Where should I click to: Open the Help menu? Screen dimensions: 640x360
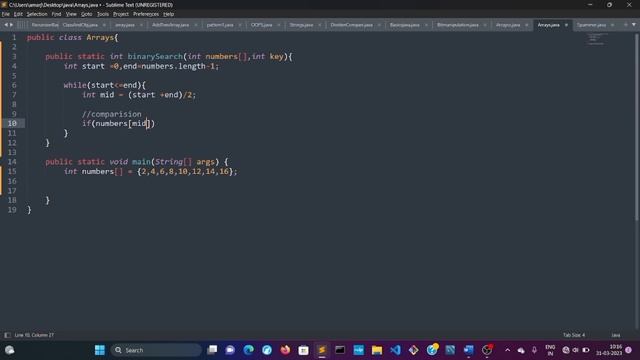tap(169, 14)
